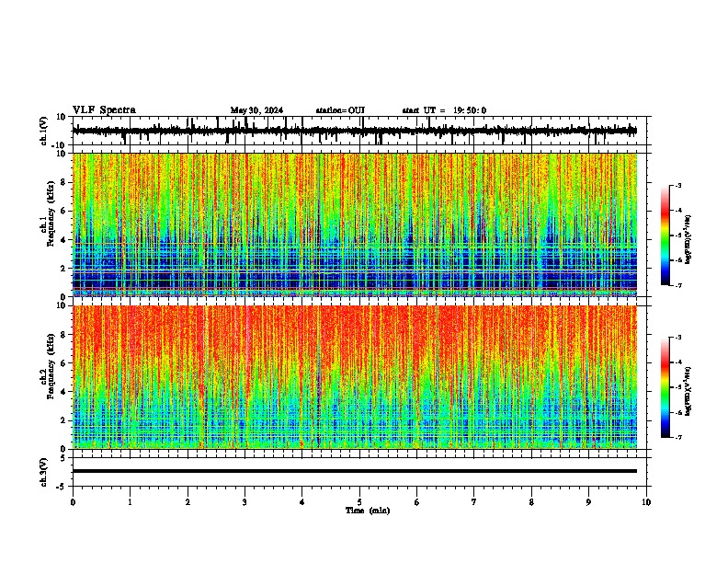Click the "ch.1(V)" axis label

[x=44, y=131]
